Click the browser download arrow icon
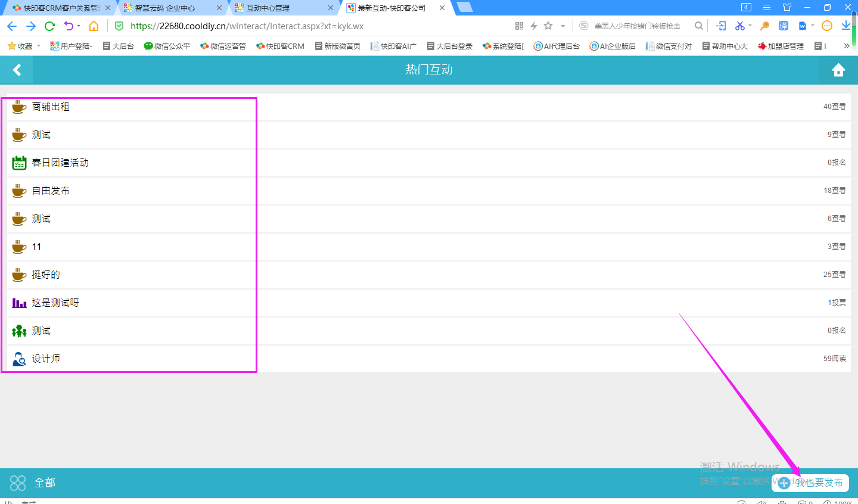The image size is (858, 504). (x=845, y=26)
